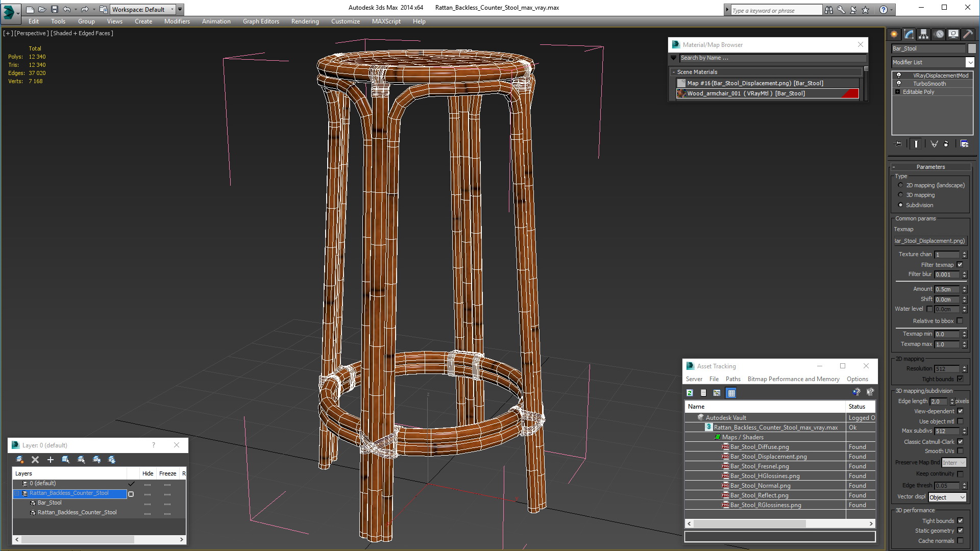Click the Undo arrow icon
980x551 pixels.
[x=67, y=9]
